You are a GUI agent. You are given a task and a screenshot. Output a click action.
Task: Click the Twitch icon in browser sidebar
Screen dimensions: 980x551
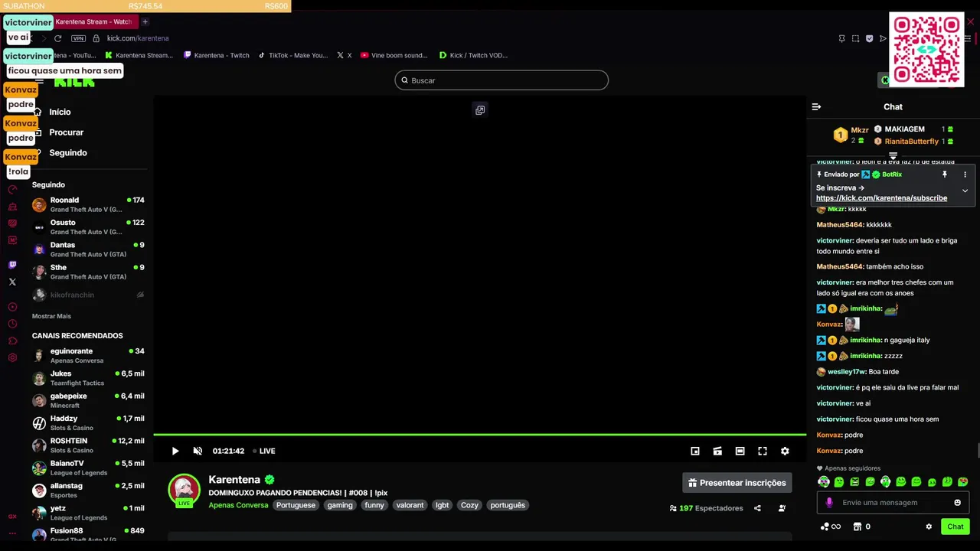click(12, 265)
